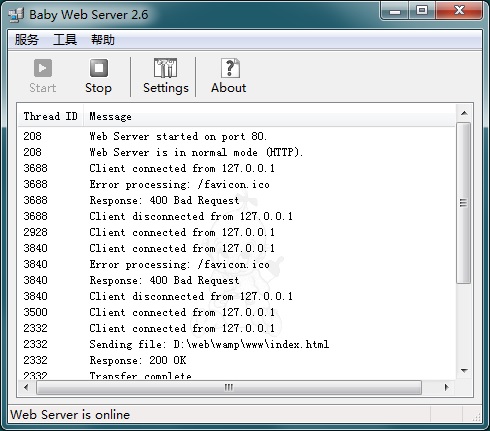This screenshot has width=490, height=431.
Task: Select thread 2332 'Client connected' row
Action: [x=236, y=328]
